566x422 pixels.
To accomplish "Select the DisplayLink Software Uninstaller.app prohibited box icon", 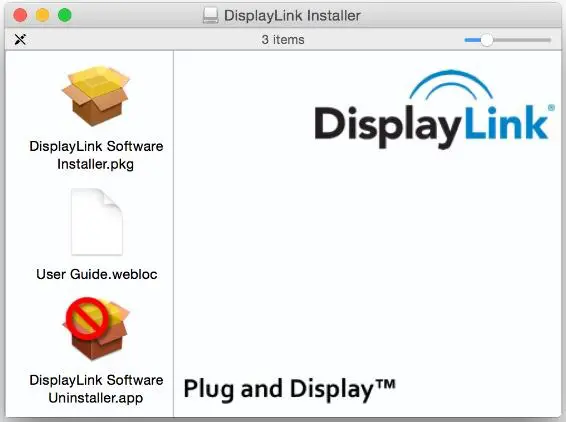I will pyautogui.click(x=96, y=328).
